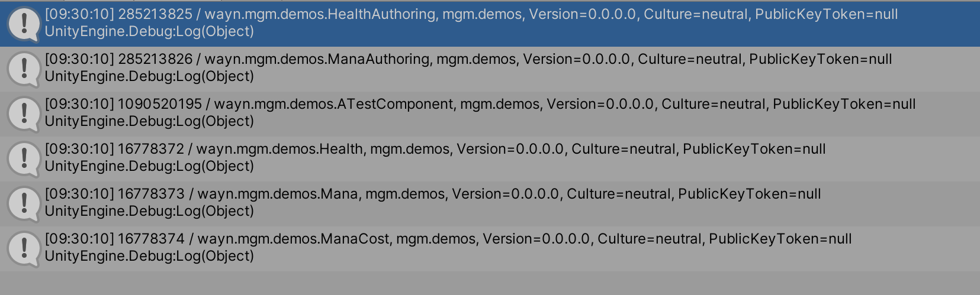Click the info icon beside the ManaAuthoring log
This screenshot has width=980, height=295.
click(x=24, y=69)
